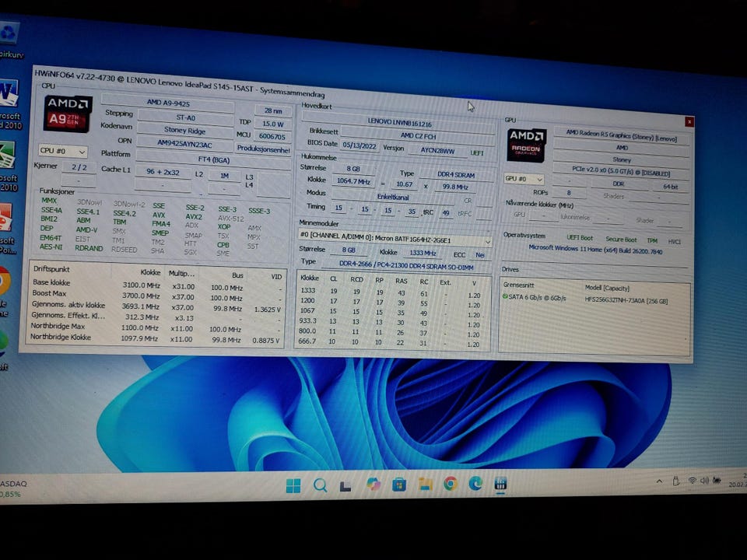
Task: Open File Explorer from the taskbar
Action: [x=425, y=485]
